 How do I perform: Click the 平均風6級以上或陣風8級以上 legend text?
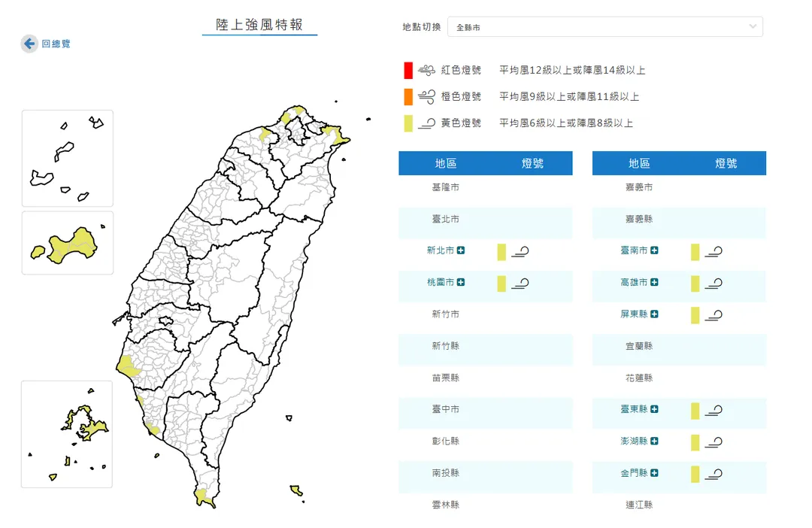(566, 123)
